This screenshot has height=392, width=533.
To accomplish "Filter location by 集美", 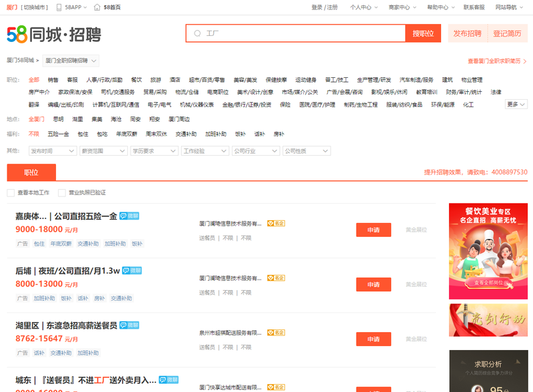I will tap(97, 119).
